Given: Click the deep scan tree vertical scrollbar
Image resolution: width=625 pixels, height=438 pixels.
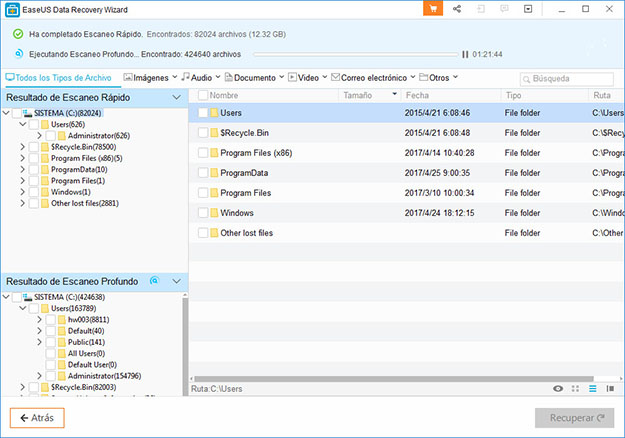Looking at the screenshot, I should [x=185, y=346].
